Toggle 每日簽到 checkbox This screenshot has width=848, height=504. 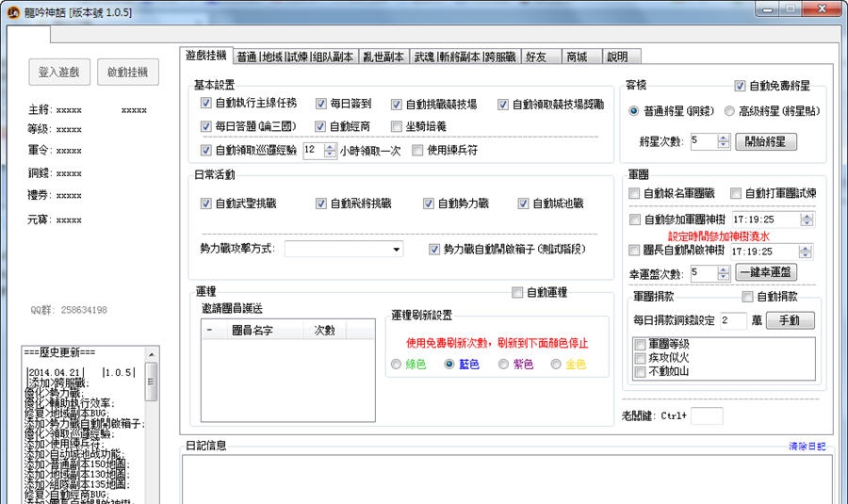(x=320, y=104)
